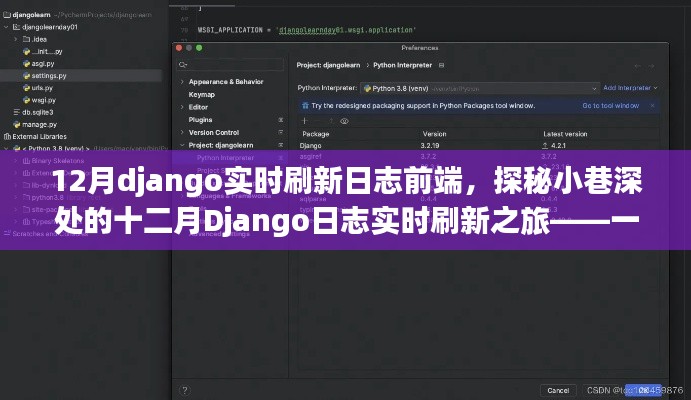Select the djangolearn project root folder

(31, 15)
